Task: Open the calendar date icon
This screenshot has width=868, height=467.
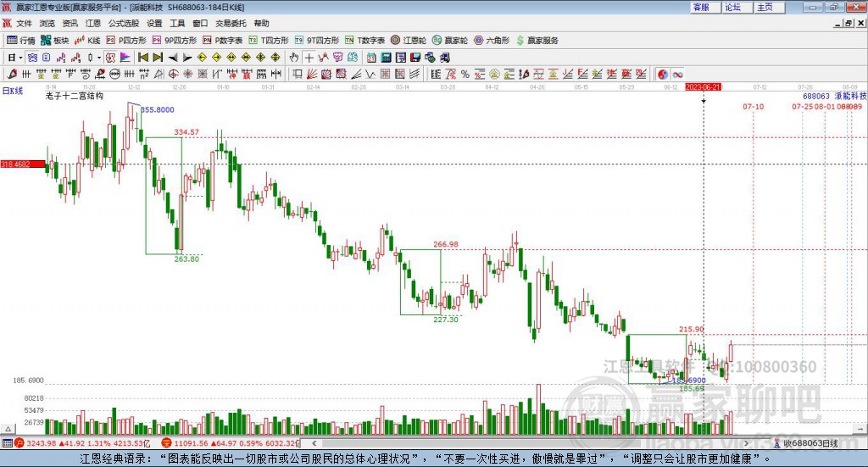Action: point(371,58)
